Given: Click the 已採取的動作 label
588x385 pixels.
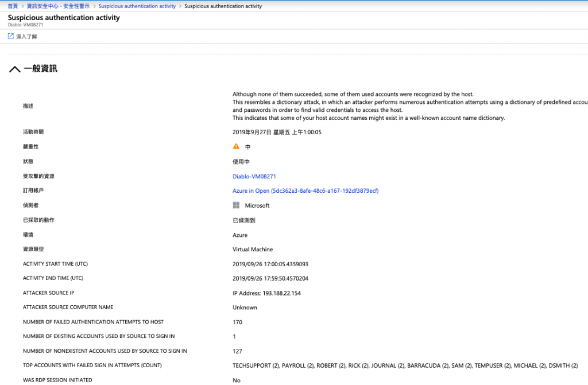Looking at the screenshot, I should pyautogui.click(x=38, y=220).
